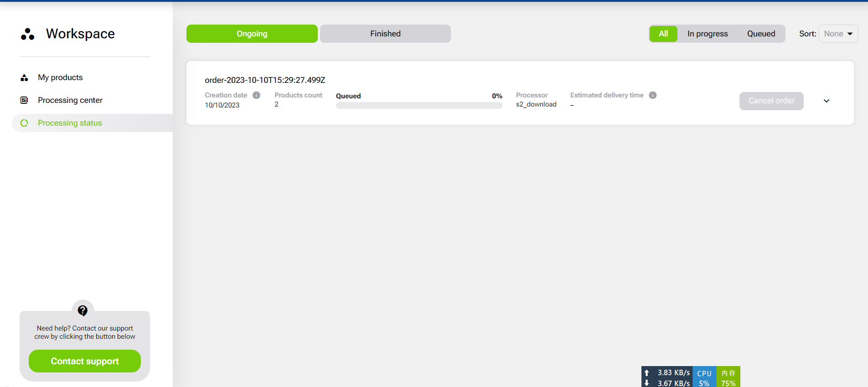Click the 10/10/2023 creation date value
This screenshot has height=387, width=868.
222,105
